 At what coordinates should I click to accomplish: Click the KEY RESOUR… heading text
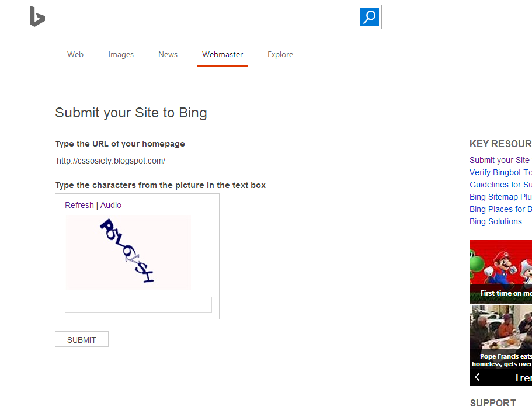(500, 144)
